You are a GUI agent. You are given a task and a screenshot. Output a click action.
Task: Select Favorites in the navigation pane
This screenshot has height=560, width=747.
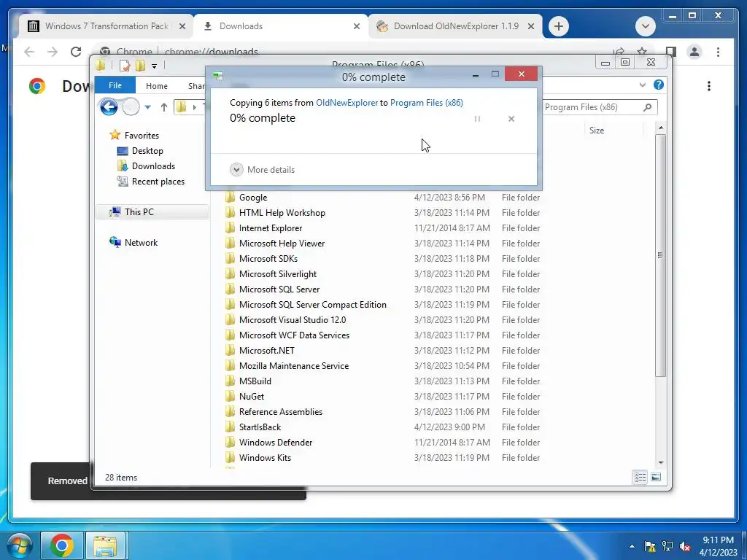point(142,135)
